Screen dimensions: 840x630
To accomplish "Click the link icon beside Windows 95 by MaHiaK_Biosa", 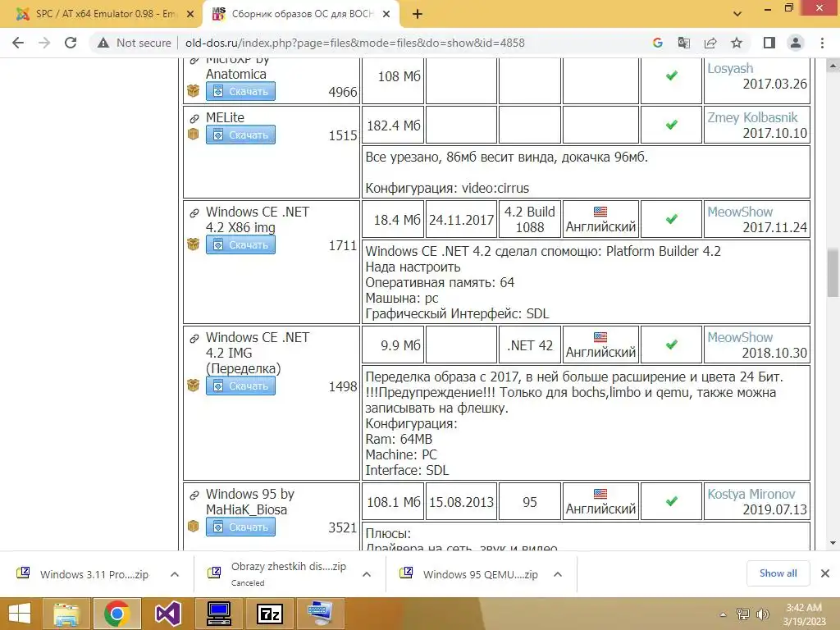I will 194,495.
